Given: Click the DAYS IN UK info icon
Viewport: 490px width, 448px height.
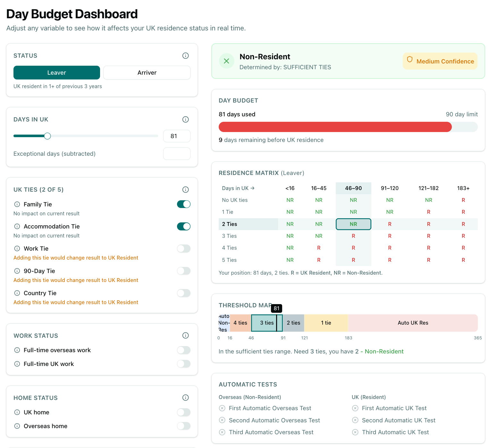Looking at the screenshot, I should [x=185, y=119].
